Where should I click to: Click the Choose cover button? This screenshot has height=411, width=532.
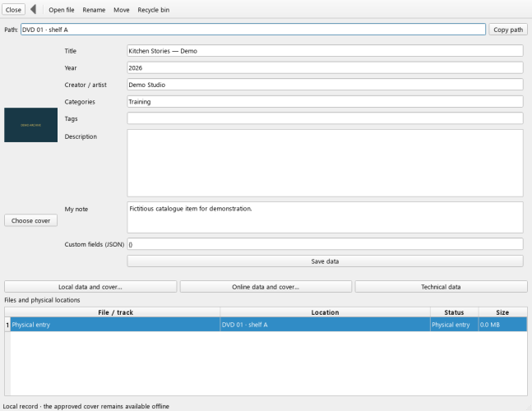31,220
